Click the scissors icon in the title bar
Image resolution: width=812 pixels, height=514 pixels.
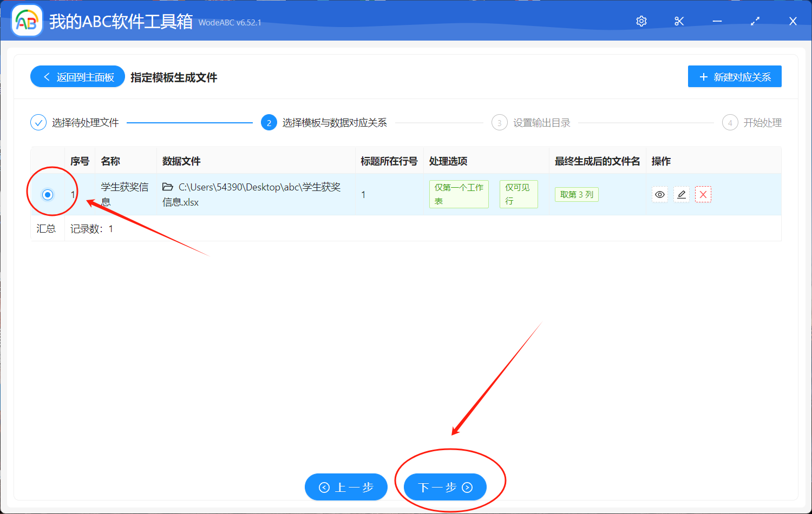click(679, 21)
